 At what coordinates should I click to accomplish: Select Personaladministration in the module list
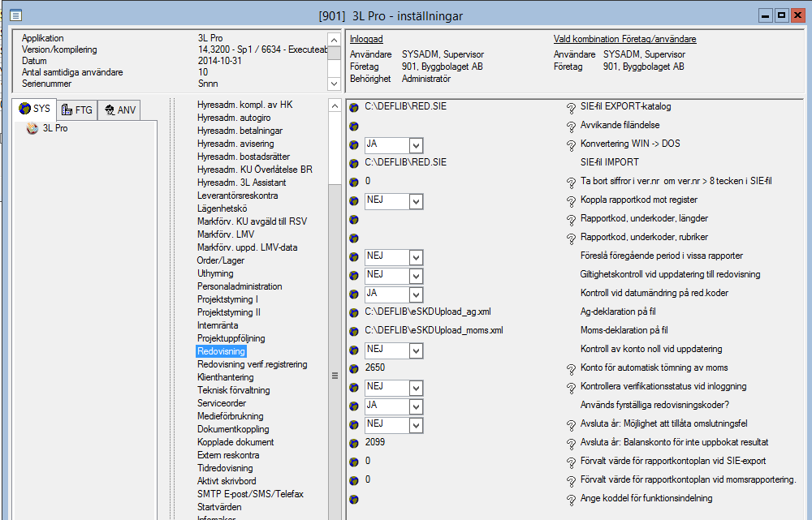coord(240,286)
